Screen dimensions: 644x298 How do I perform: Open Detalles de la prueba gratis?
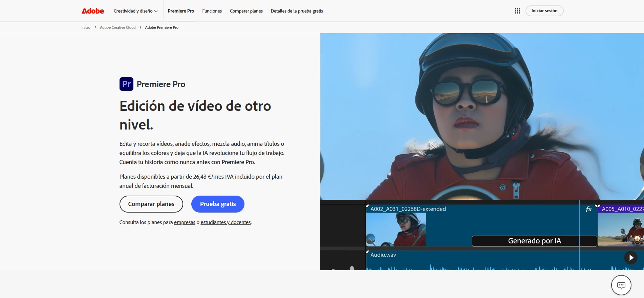tap(297, 11)
